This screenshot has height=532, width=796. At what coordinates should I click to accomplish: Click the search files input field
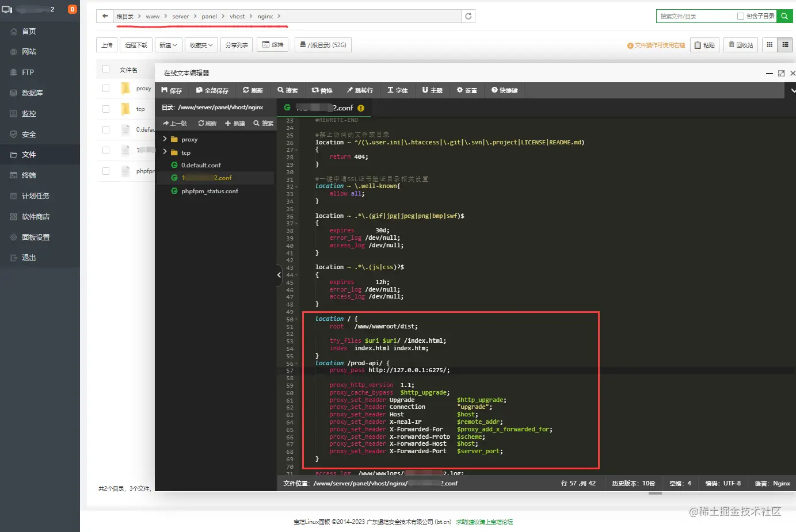696,16
